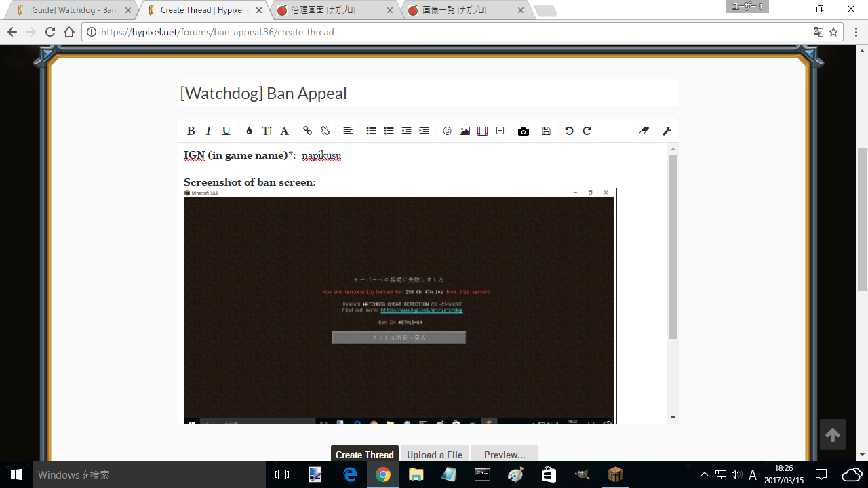This screenshot has height=488, width=868.
Task: Toggle italic formatting in the editor
Action: [208, 131]
